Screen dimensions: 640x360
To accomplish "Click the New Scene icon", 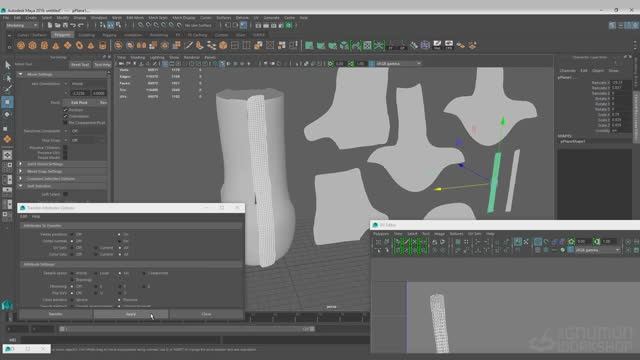I will pyautogui.click(x=50, y=25).
